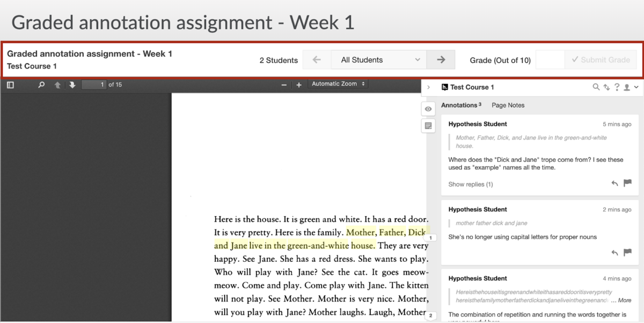The width and height of the screenshot is (644, 323).
Task: Open the annotation sort options
Action: pyautogui.click(x=606, y=87)
